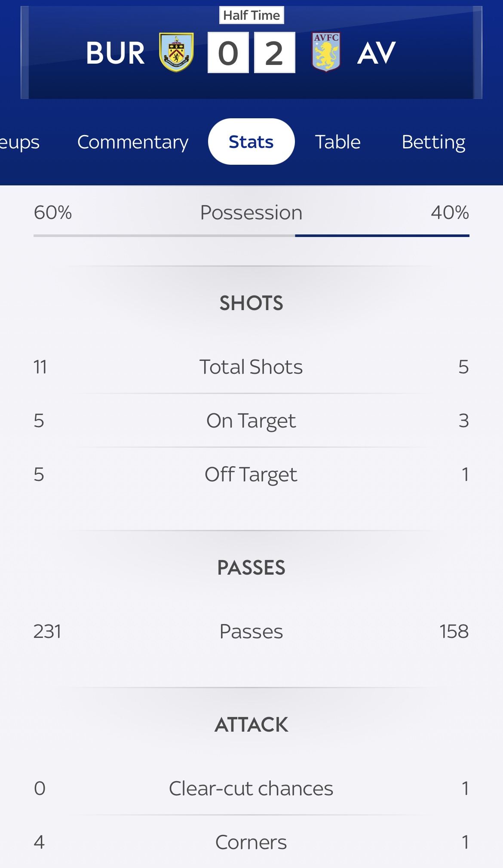The width and height of the screenshot is (503, 868).
Task: Open the Commentary tab
Action: click(x=133, y=142)
